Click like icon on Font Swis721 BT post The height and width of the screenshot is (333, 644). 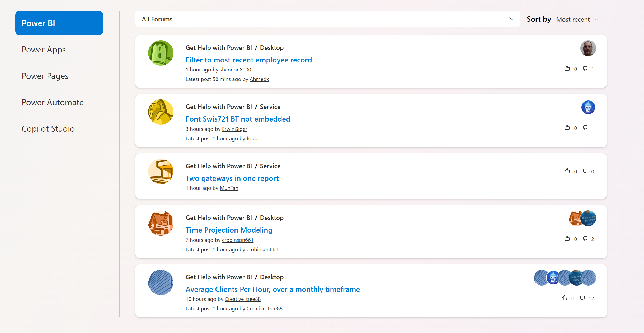(x=567, y=128)
